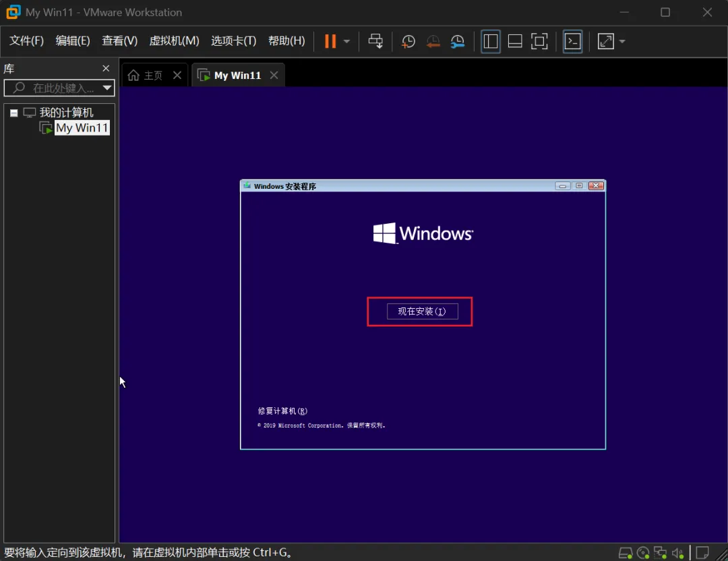Close the 库 library panel
728x561 pixels.
pos(106,68)
